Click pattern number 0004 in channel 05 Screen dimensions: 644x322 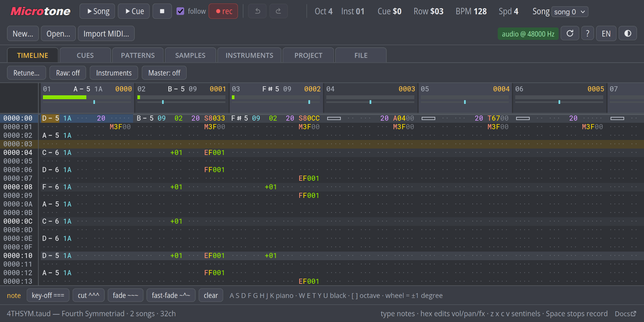click(501, 89)
